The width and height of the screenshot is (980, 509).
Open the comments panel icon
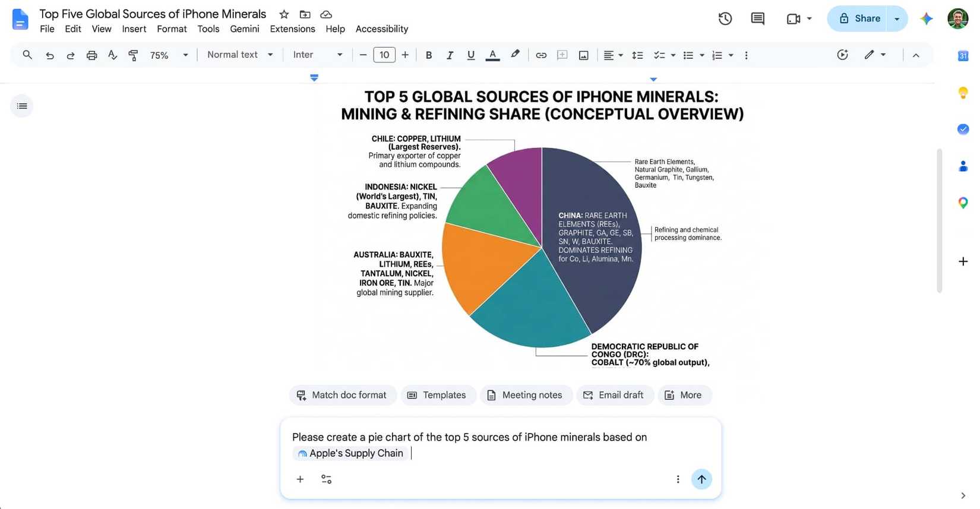[757, 18]
